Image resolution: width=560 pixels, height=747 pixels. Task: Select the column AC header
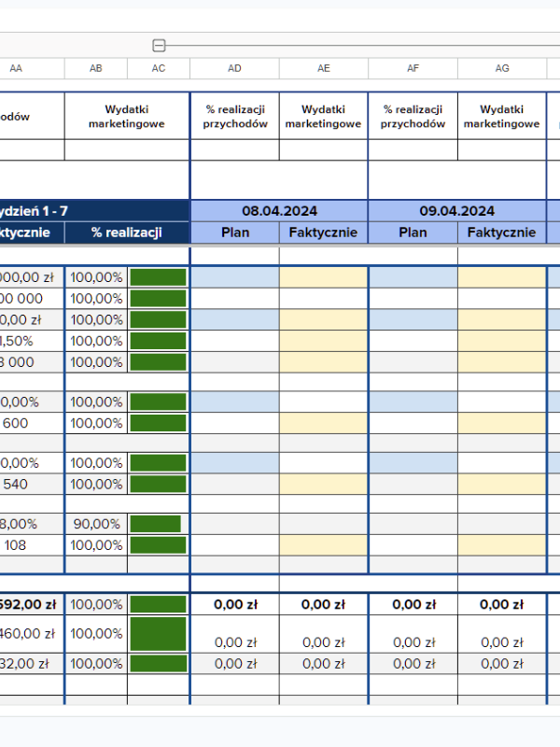(159, 68)
